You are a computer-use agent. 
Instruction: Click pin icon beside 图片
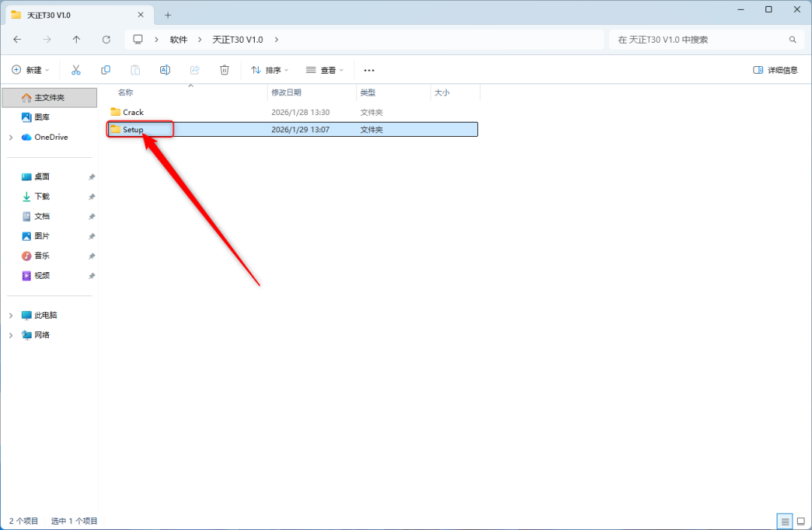point(92,236)
